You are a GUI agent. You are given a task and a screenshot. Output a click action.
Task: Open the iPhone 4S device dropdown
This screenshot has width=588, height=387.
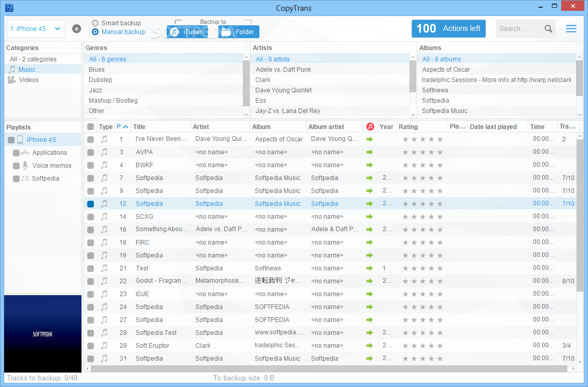point(36,29)
